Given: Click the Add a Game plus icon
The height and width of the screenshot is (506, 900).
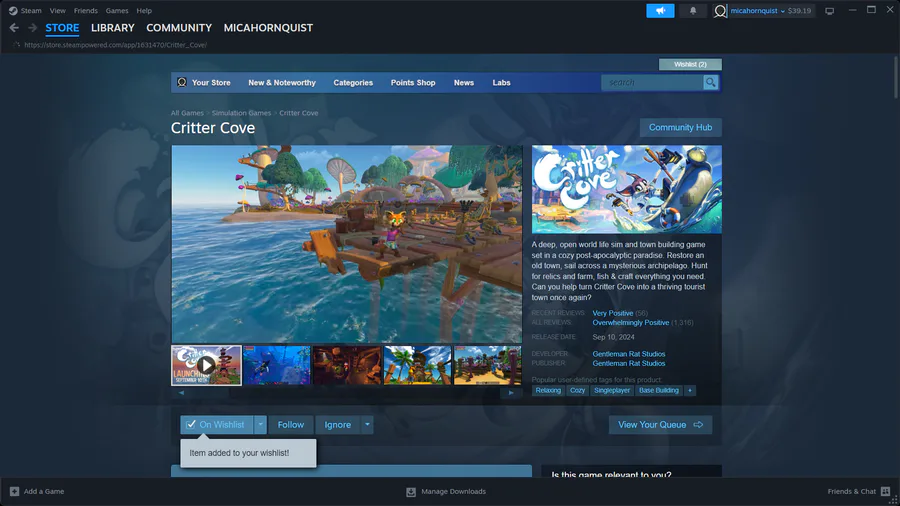Looking at the screenshot, I should tap(14, 491).
